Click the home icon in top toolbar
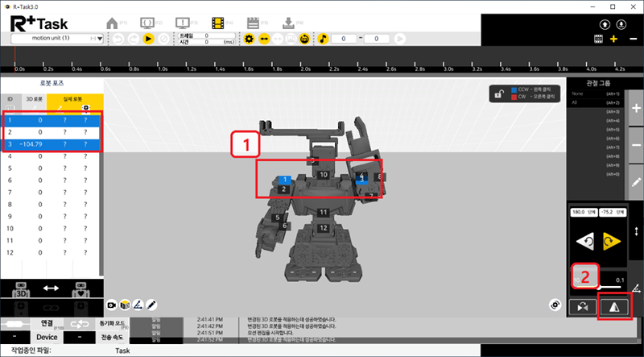644x357 pixels. [113, 23]
